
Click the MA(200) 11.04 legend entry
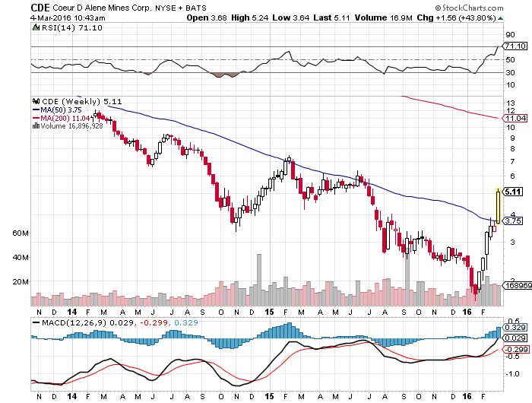(61, 118)
